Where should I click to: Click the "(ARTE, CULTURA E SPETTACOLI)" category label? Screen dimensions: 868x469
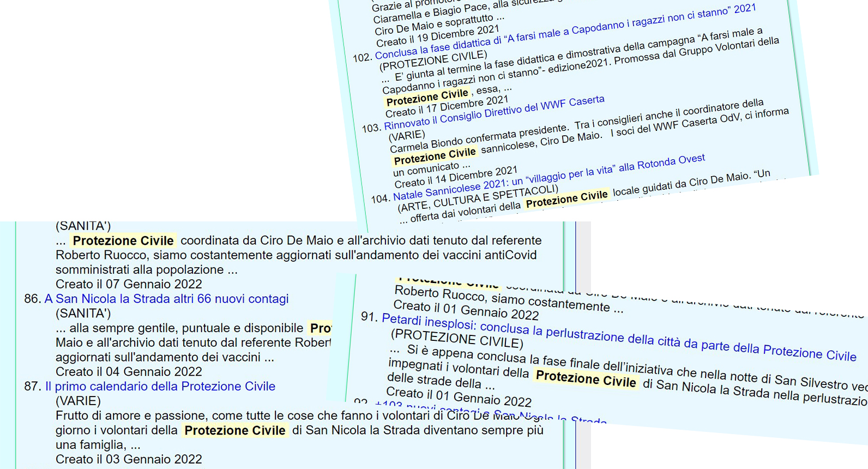(478, 199)
